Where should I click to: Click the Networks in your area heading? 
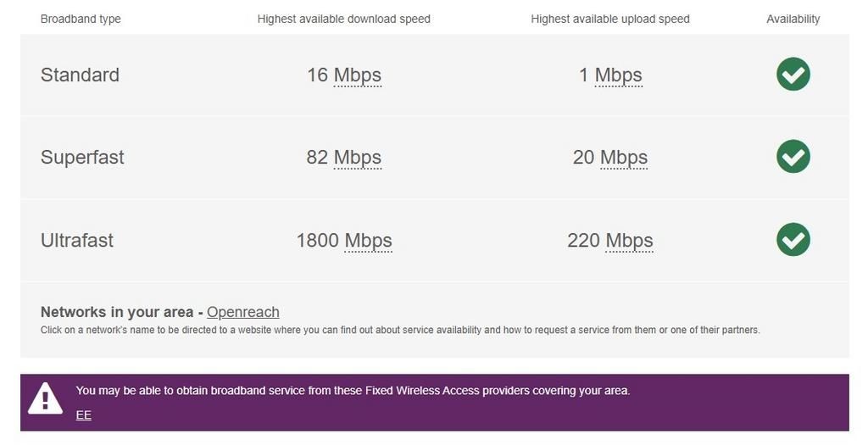click(x=117, y=312)
